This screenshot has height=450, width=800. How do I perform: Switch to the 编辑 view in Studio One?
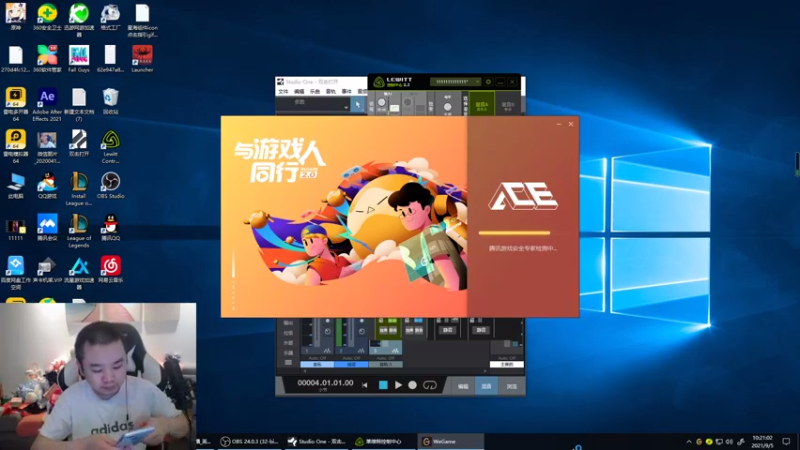[x=463, y=386]
